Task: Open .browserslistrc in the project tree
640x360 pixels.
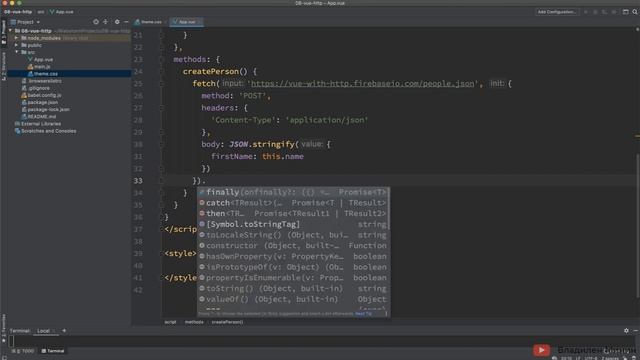Action: 45,81
